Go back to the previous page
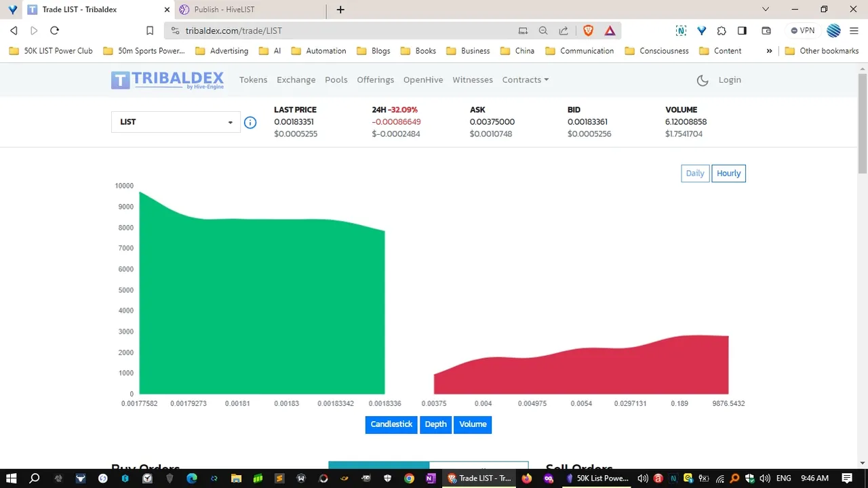This screenshot has width=868, height=488. coord(14,30)
